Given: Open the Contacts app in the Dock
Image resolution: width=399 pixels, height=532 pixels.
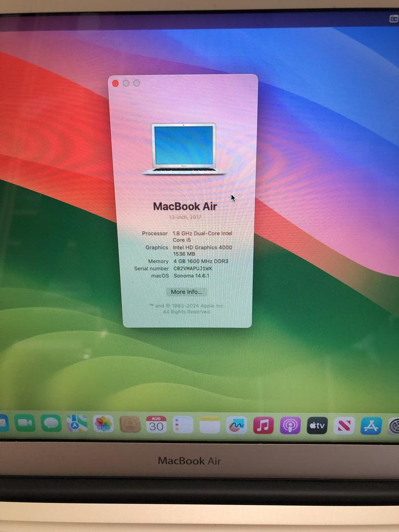Looking at the screenshot, I should pyautogui.click(x=130, y=424).
